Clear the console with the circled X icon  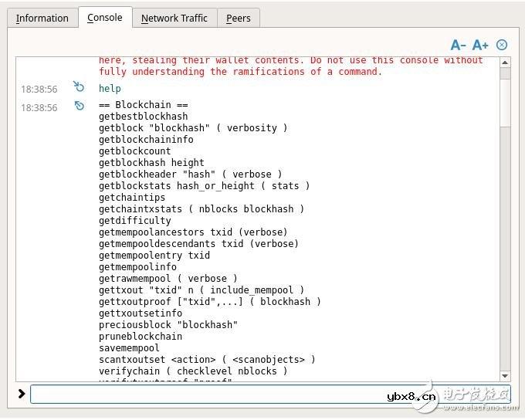click(x=502, y=45)
